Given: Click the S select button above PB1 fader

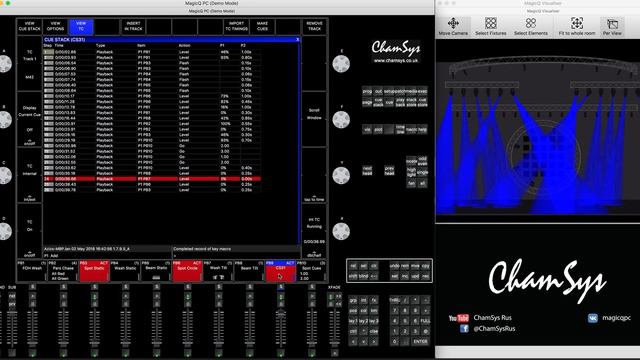Looking at the screenshot, I should pos(32,287).
